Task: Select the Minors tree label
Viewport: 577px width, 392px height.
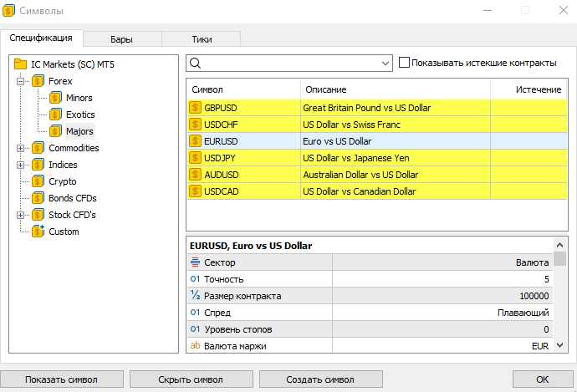Action: tap(79, 98)
